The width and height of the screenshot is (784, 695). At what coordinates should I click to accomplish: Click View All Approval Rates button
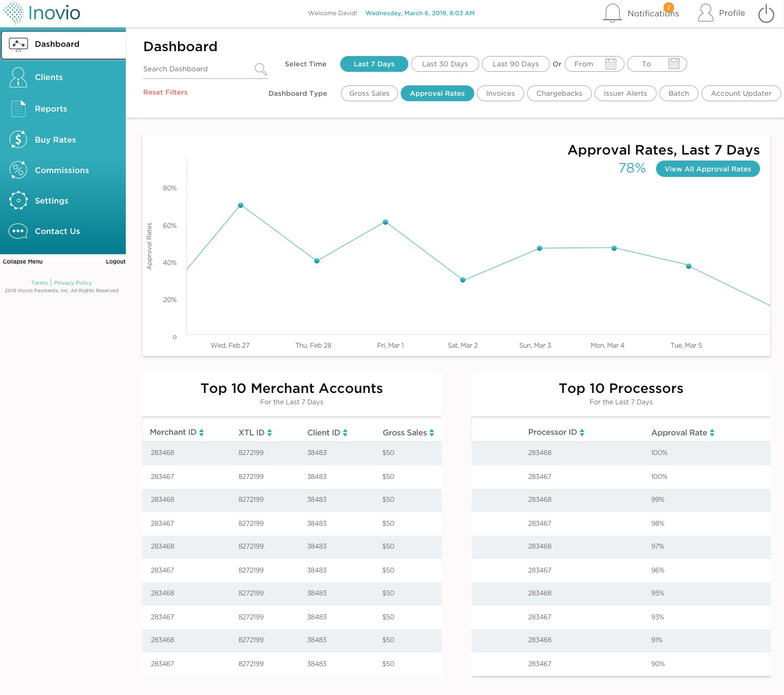click(708, 169)
